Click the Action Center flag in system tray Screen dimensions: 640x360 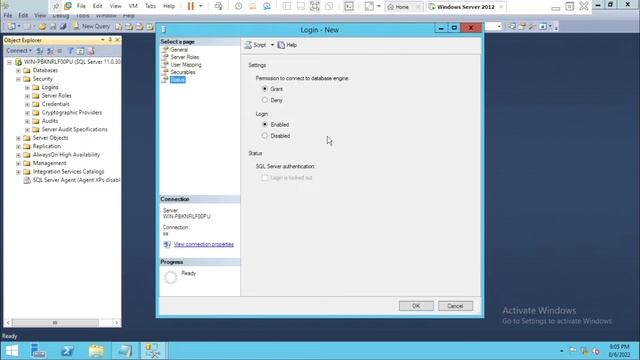(x=573, y=351)
